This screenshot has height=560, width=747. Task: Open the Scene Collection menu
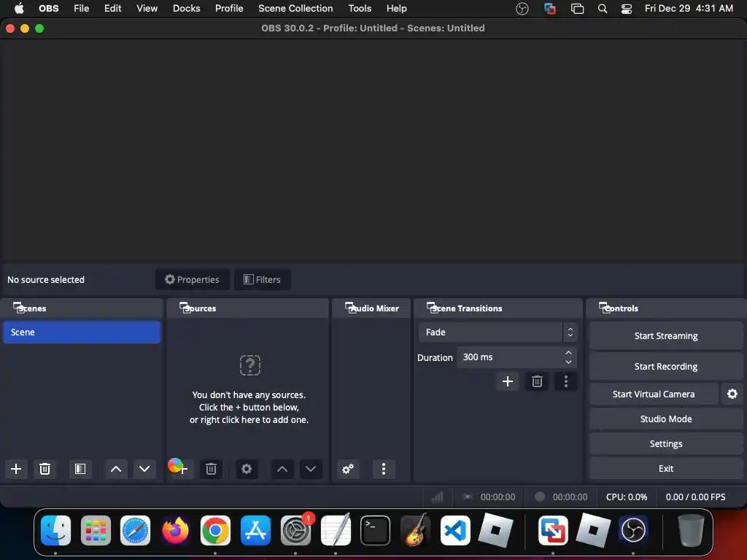[x=295, y=9]
